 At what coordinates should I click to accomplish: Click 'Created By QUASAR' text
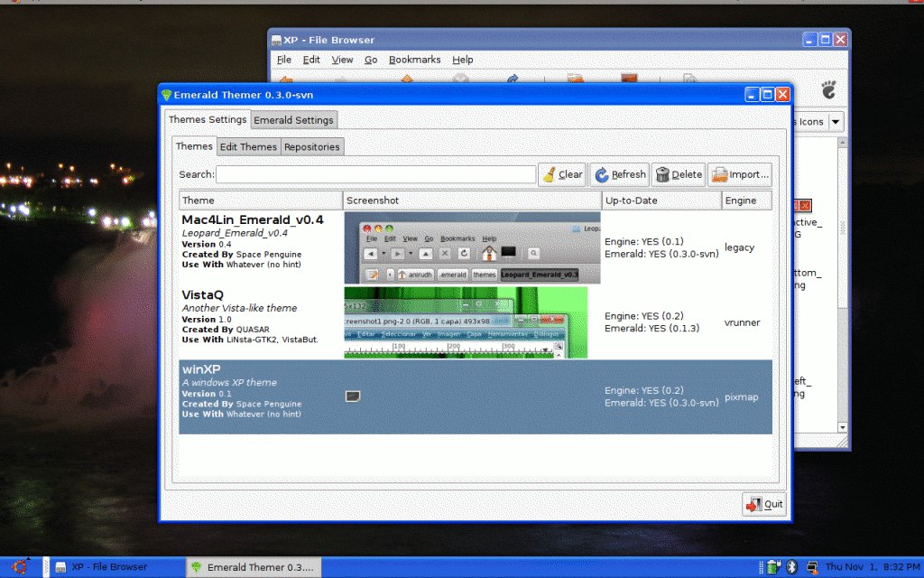226,330
